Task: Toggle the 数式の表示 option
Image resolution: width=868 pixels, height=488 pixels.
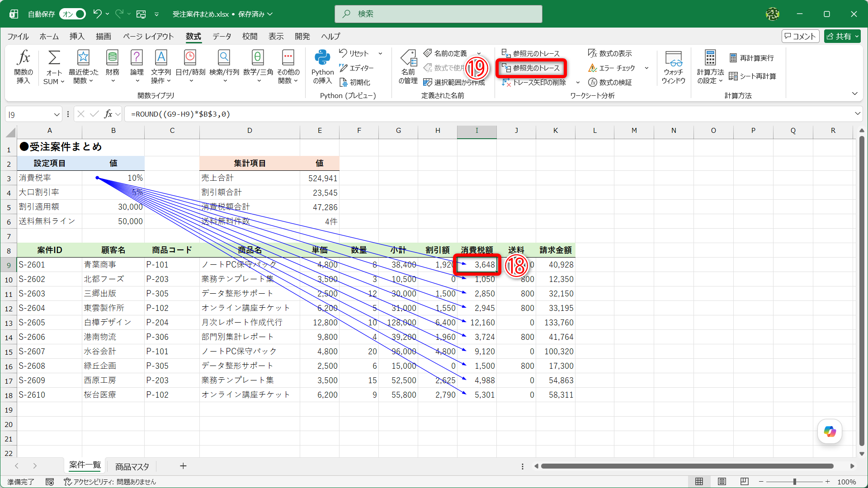Action: [610, 53]
